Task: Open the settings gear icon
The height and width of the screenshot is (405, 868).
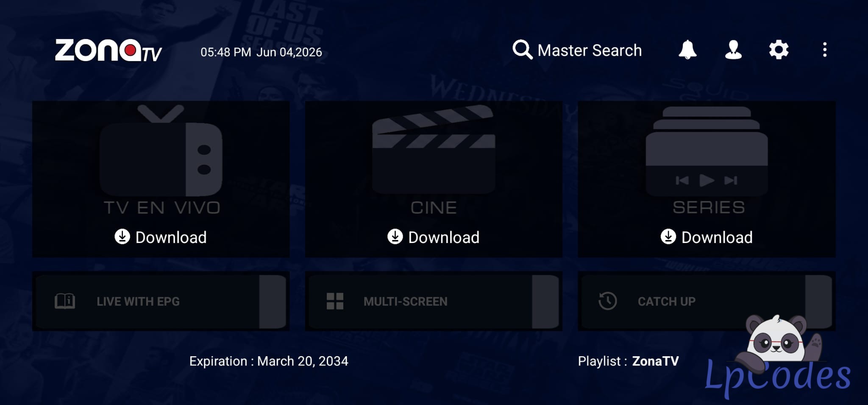Action: pyautogui.click(x=779, y=50)
